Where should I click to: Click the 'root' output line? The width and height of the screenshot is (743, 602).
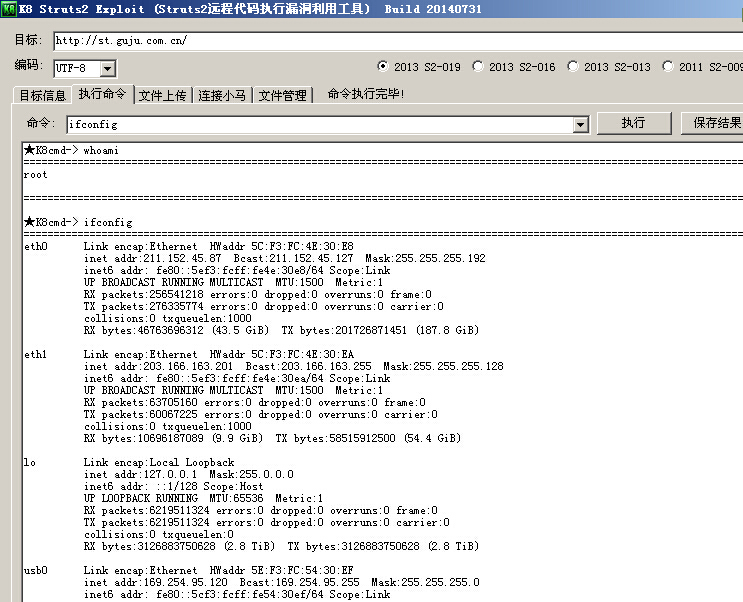(x=36, y=175)
